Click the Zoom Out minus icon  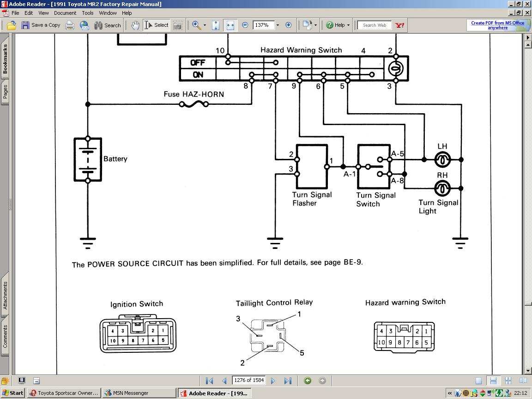point(245,25)
